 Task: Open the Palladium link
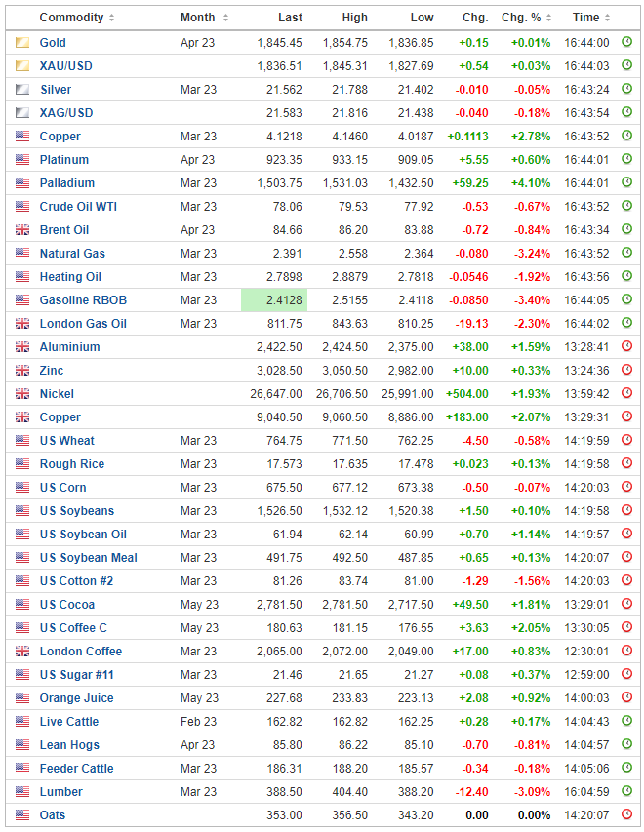[67, 183]
